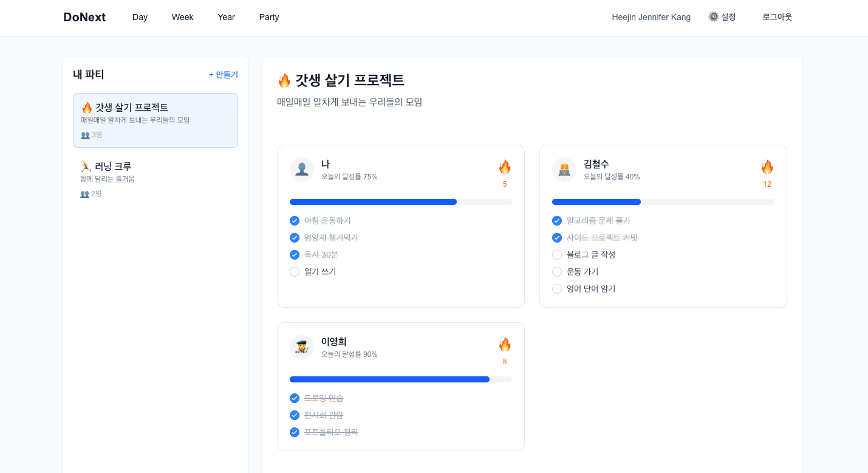The width and height of the screenshot is (868, 473).
Task: Switch to the Week tab
Action: (182, 17)
